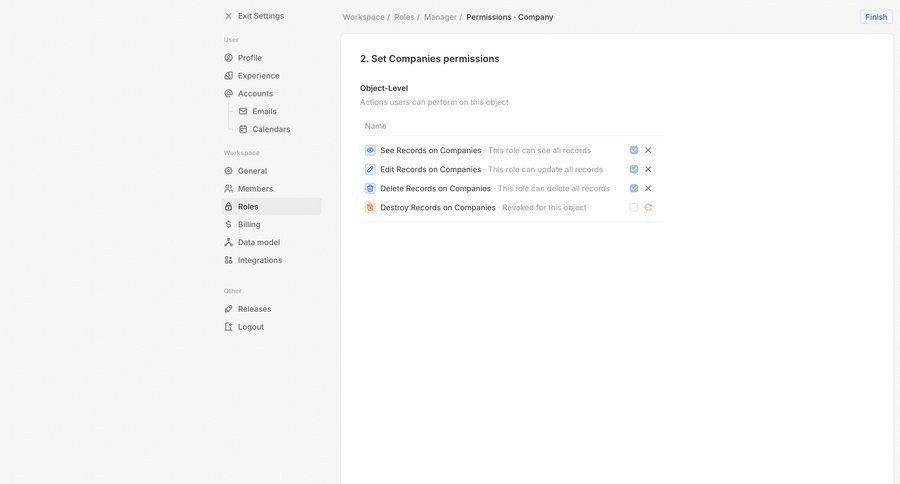Click the Emails envelope icon

pos(243,111)
